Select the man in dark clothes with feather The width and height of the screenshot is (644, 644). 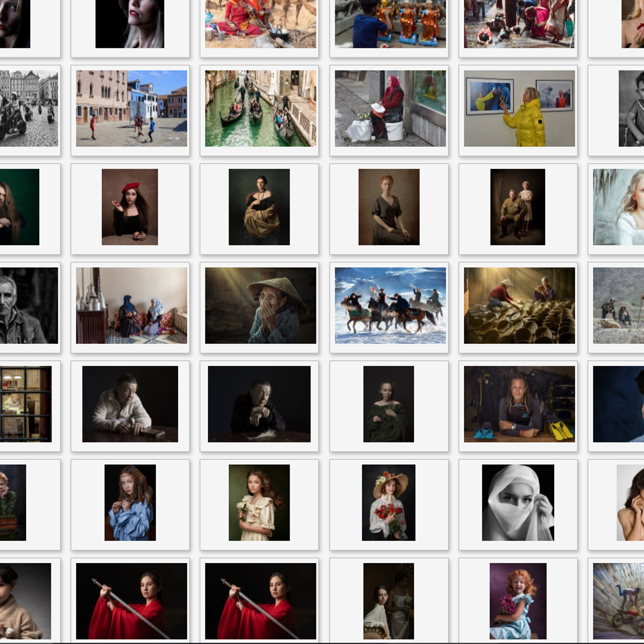coord(259,405)
